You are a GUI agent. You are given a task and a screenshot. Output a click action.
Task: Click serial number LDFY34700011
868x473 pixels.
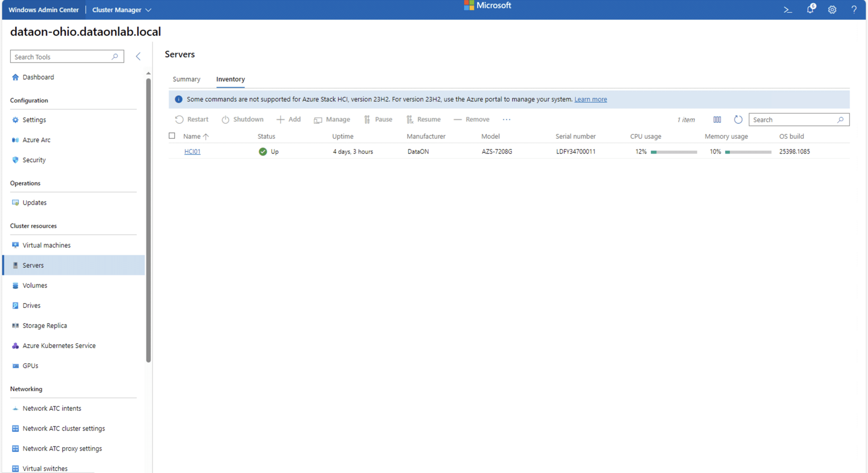576,152
